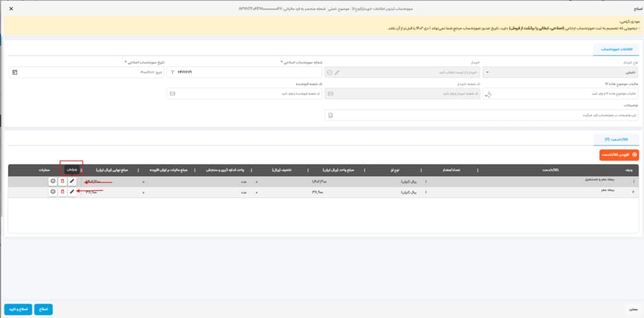Open the info icon for the second row
The width and height of the screenshot is (644, 318).
point(53,192)
